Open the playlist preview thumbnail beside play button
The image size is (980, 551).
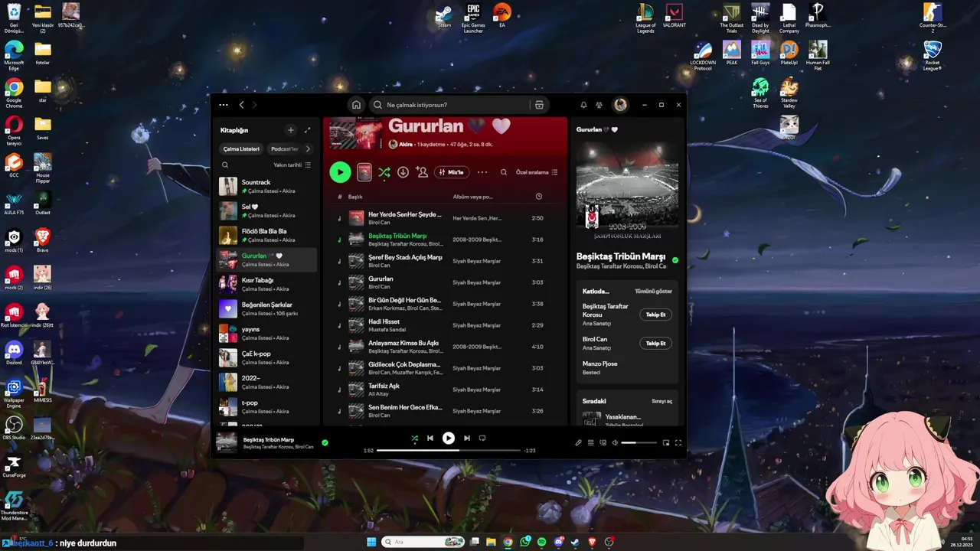point(364,172)
